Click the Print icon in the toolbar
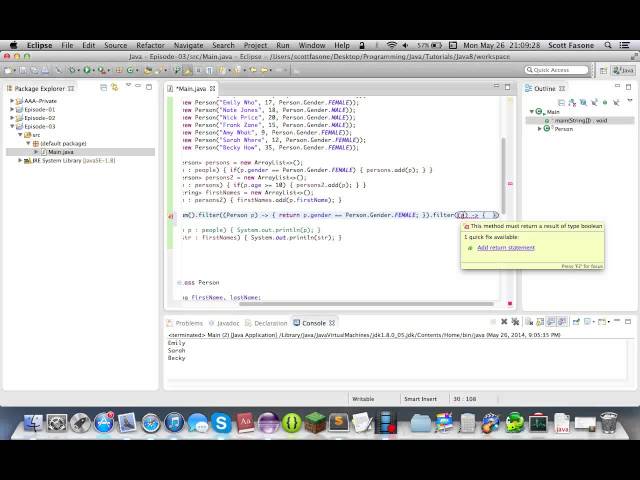Screen dimensions: 640x480 tap(45, 70)
